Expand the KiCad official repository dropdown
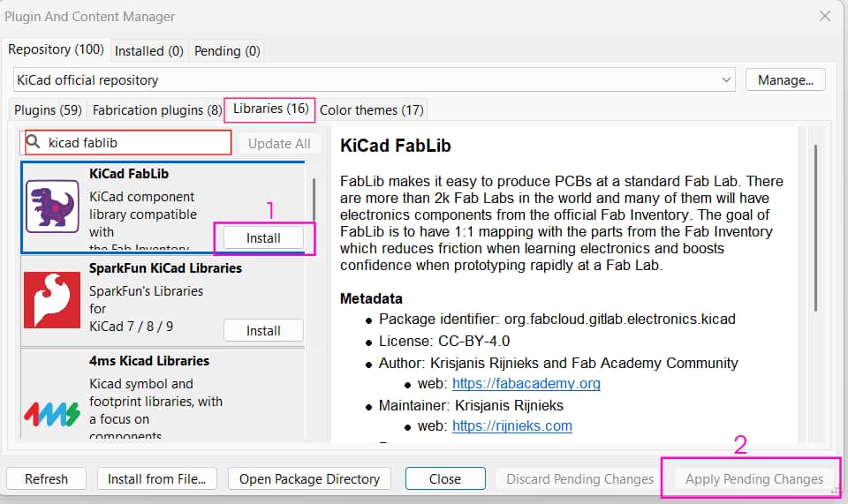The image size is (848, 504). point(727,79)
